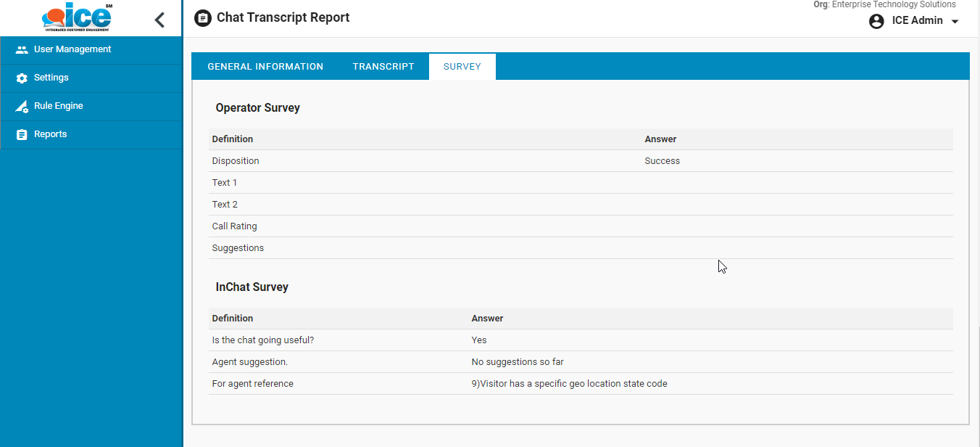Switch to the General Information tab
Viewport: 980px width, 447px height.
point(265,67)
